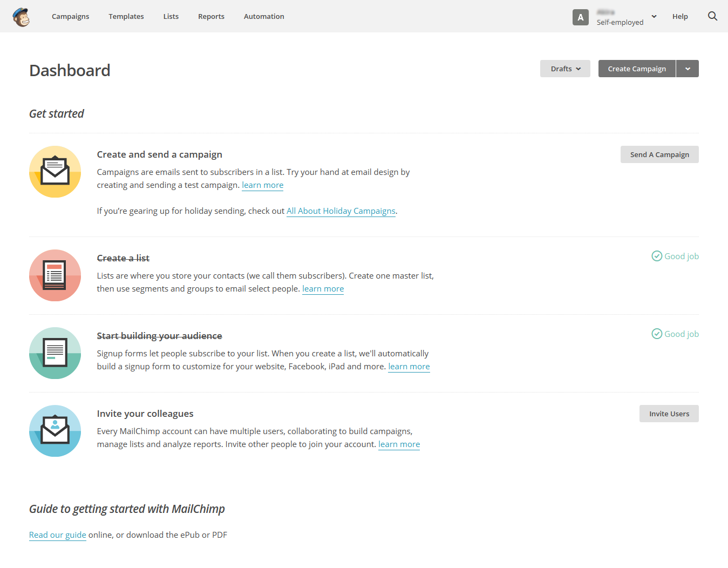The width and height of the screenshot is (728, 568).
Task: Open the Campaigns menu
Action: pyautogui.click(x=71, y=16)
